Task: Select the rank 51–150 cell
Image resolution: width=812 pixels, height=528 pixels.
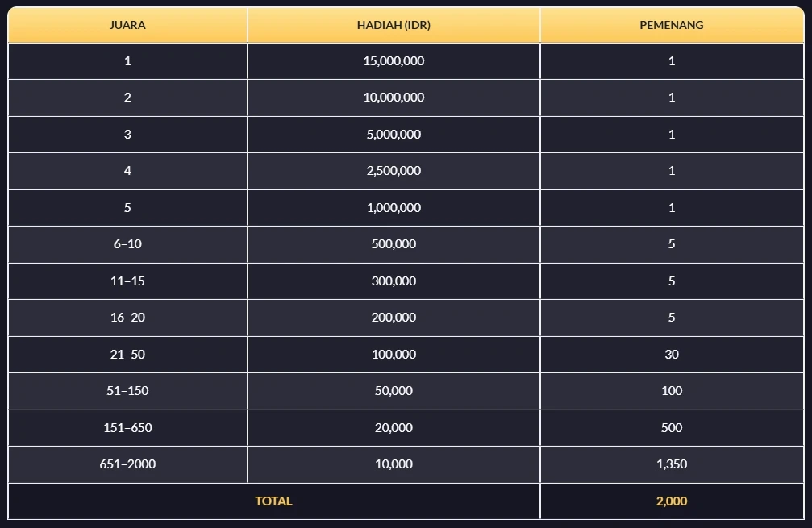Action: tap(127, 391)
